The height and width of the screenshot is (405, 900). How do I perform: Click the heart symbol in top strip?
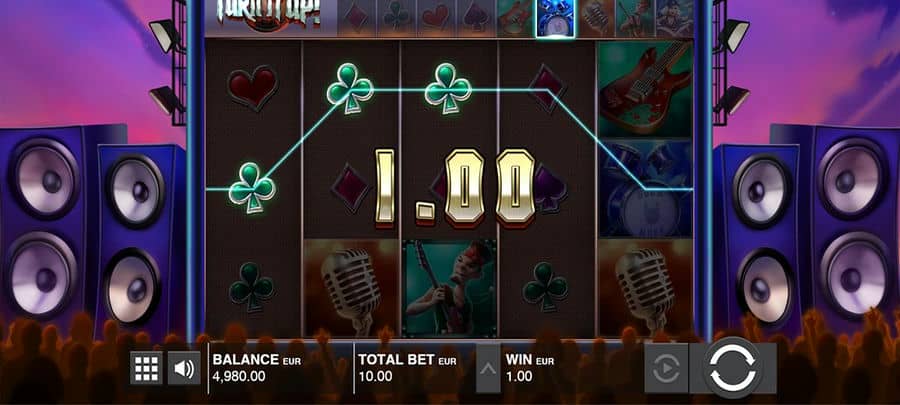pos(436,18)
